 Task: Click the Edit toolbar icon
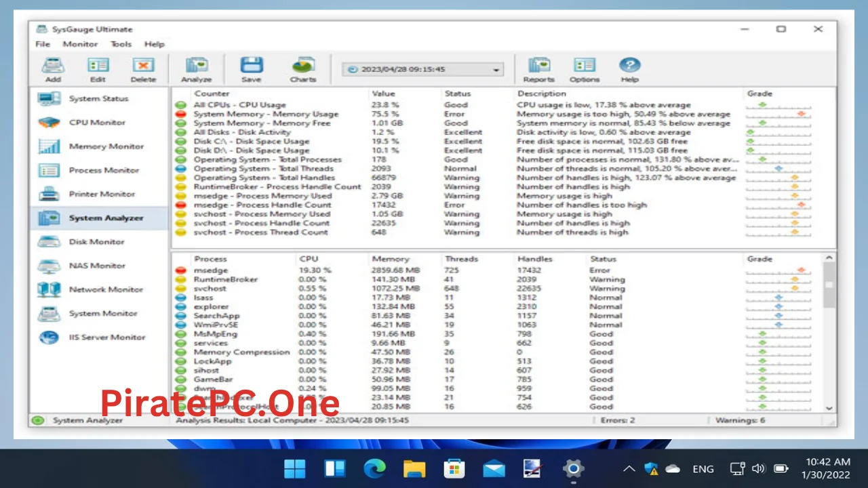tap(98, 69)
